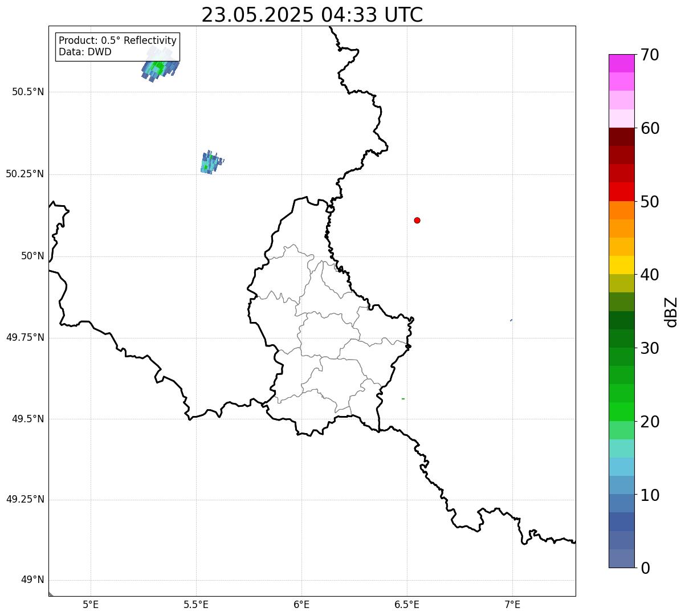
Task: Click the 6°E longitude label
Action: pos(301,604)
